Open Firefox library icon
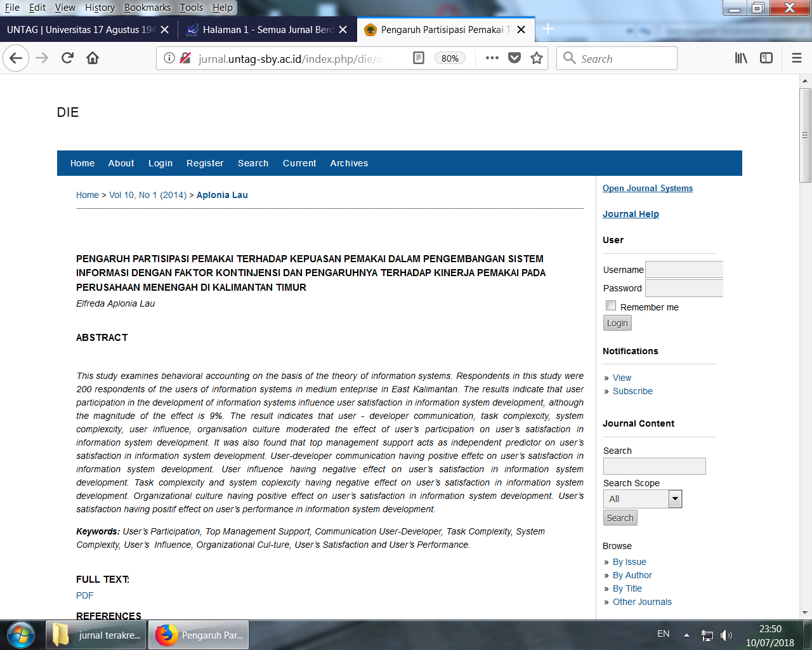The height and width of the screenshot is (650, 812). (741, 58)
